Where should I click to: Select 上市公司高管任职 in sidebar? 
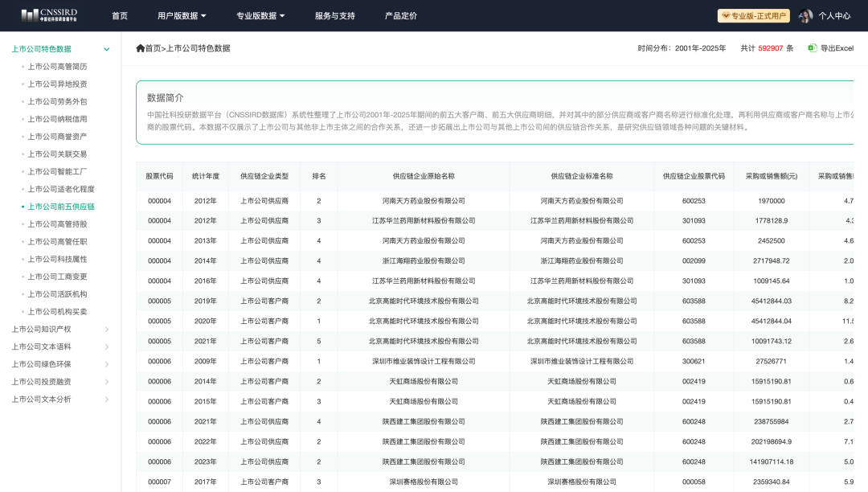(57, 242)
